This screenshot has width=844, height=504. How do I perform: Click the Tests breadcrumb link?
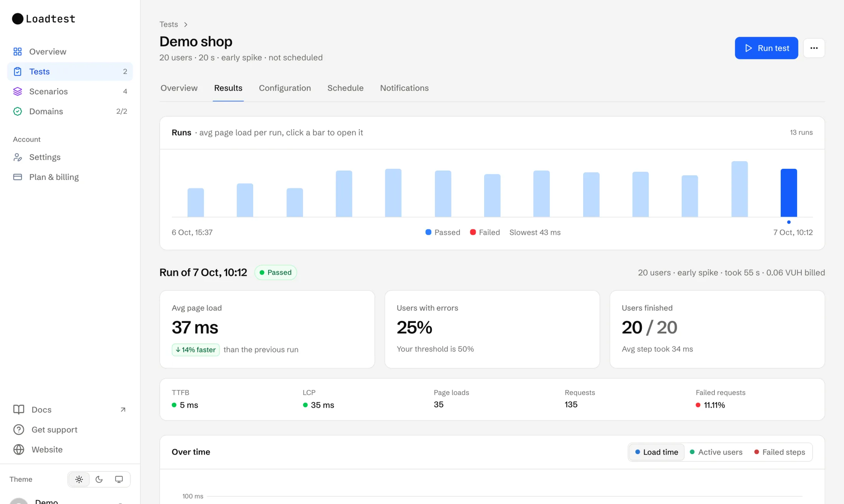tap(169, 25)
